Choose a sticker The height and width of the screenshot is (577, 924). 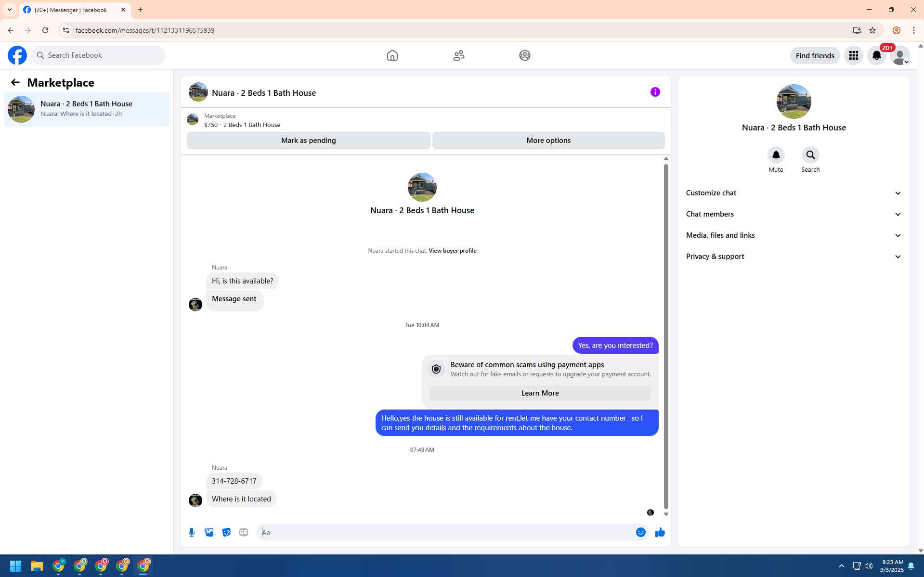pyautogui.click(x=226, y=532)
